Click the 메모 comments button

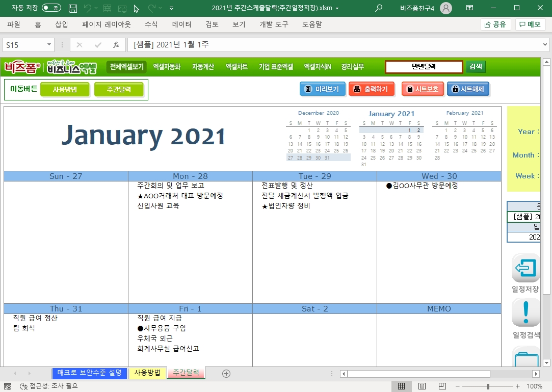[530, 24]
